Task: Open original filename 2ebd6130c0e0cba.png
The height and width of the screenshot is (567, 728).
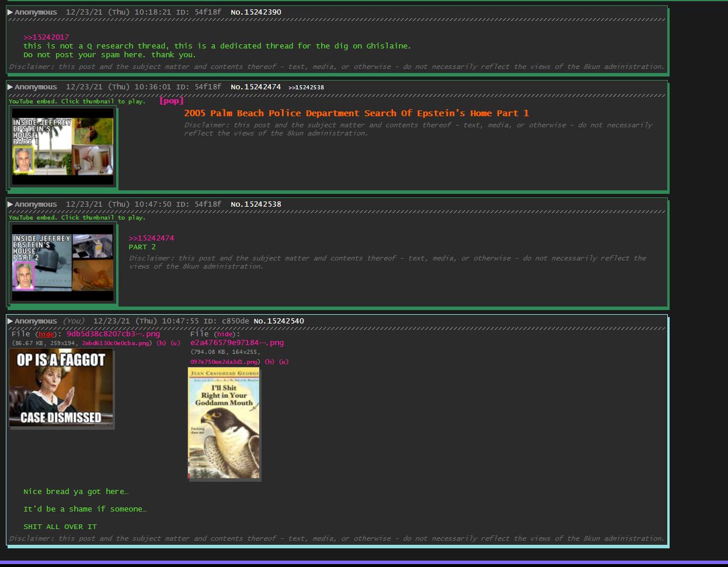Action: pos(117,343)
